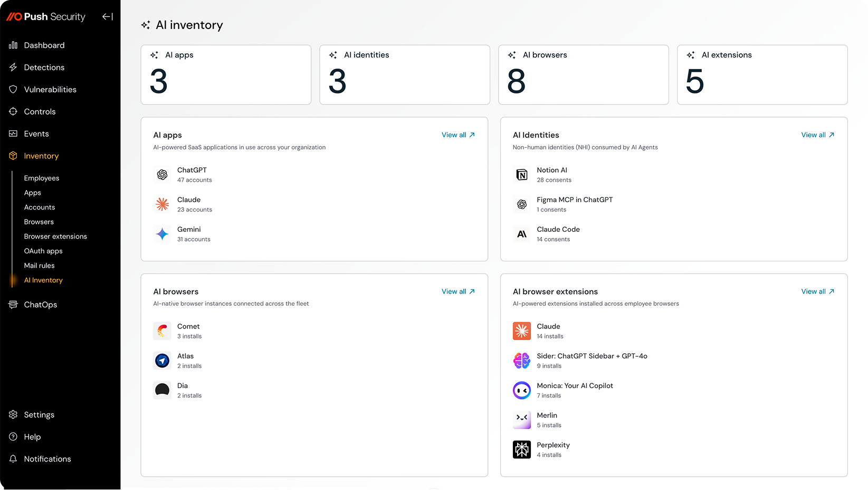Image resolution: width=868 pixels, height=490 pixels.
Task: Collapse the Inventory section in sidebar
Action: 41,156
